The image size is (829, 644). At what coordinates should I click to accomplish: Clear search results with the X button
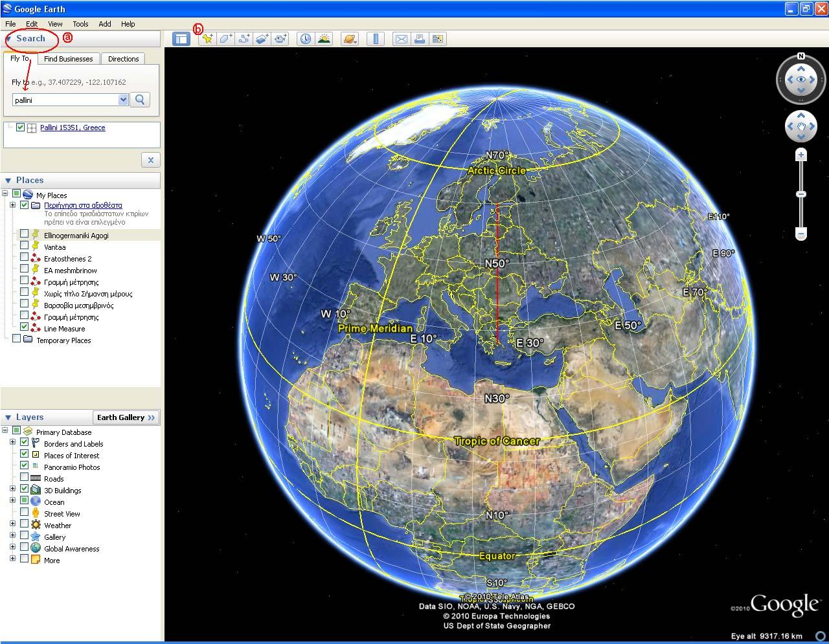pos(150,160)
